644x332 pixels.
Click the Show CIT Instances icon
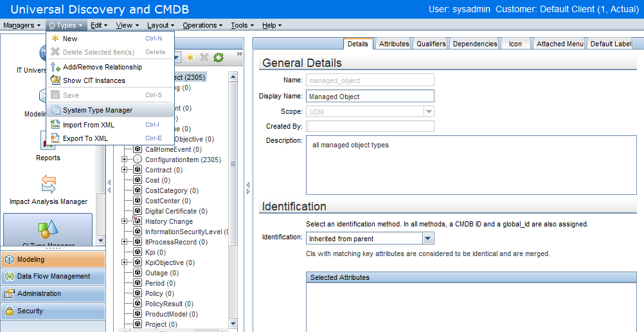tap(55, 80)
